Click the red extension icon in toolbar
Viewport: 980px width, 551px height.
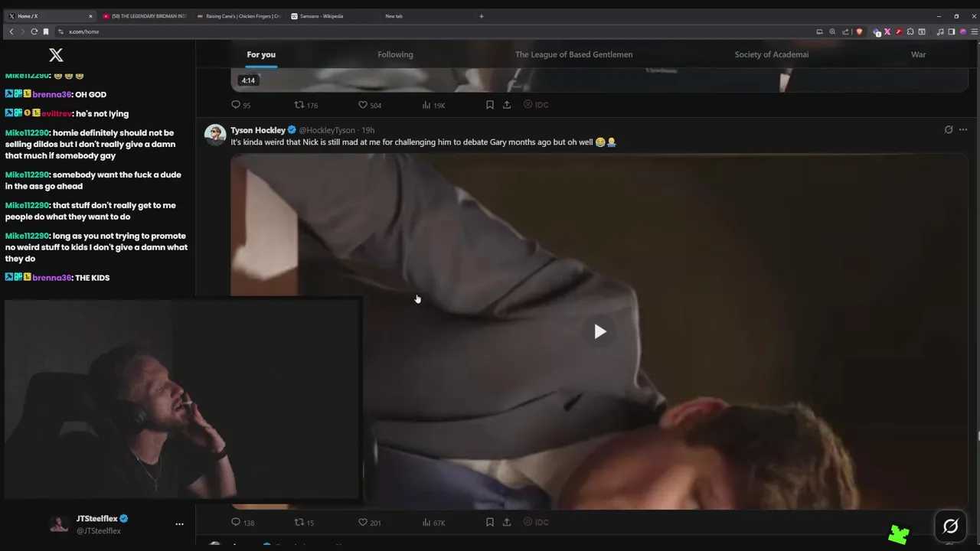(899, 31)
